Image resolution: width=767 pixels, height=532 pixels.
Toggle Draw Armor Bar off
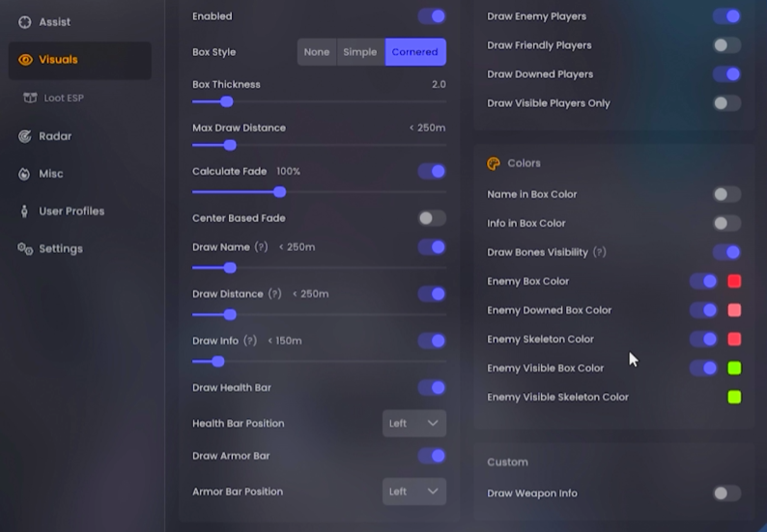pos(432,456)
